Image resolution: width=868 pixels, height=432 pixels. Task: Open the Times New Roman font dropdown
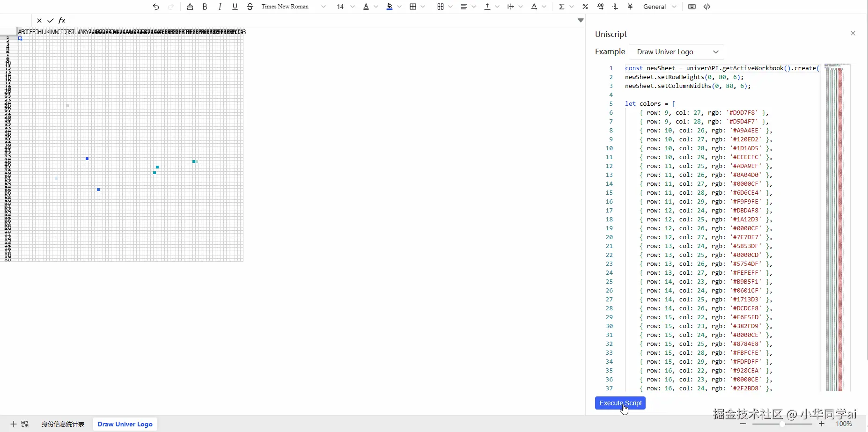click(294, 7)
